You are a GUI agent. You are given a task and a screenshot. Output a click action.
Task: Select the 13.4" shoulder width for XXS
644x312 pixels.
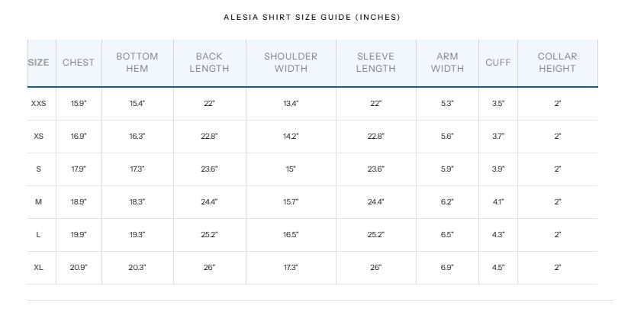291,104
